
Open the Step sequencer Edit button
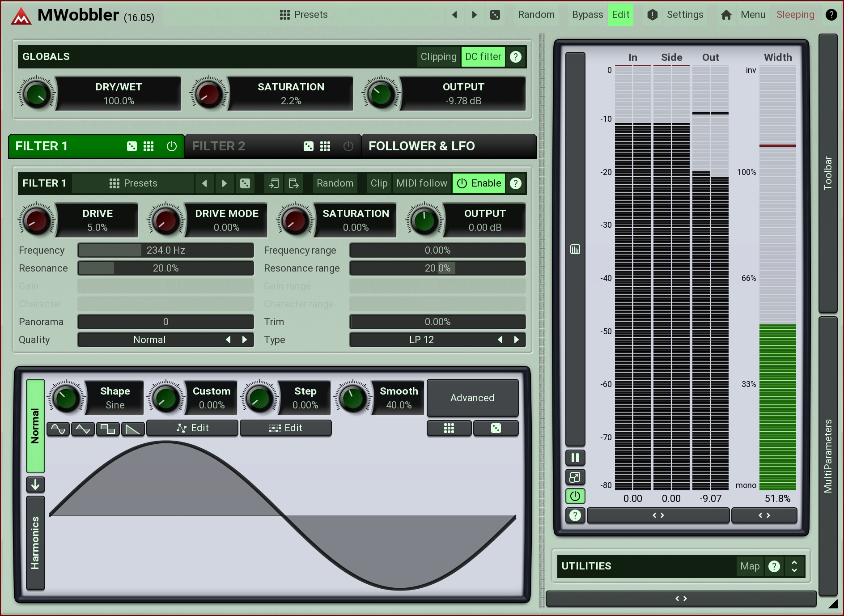(286, 428)
